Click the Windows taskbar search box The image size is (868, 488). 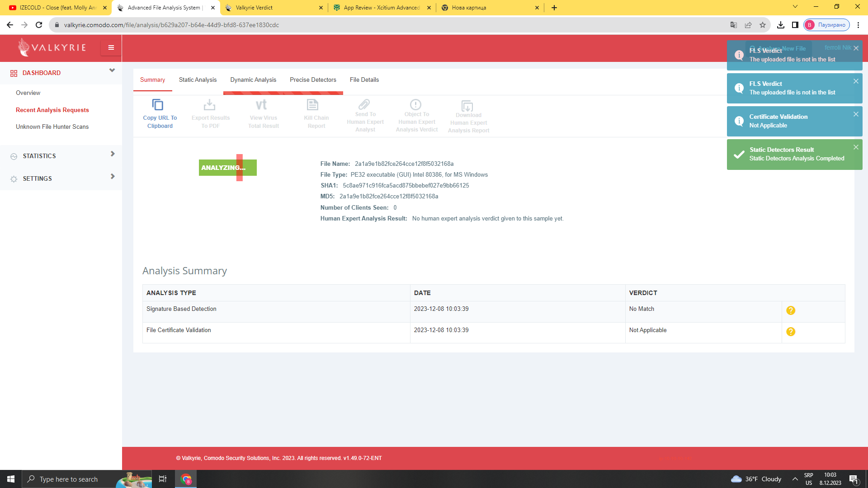point(69,479)
